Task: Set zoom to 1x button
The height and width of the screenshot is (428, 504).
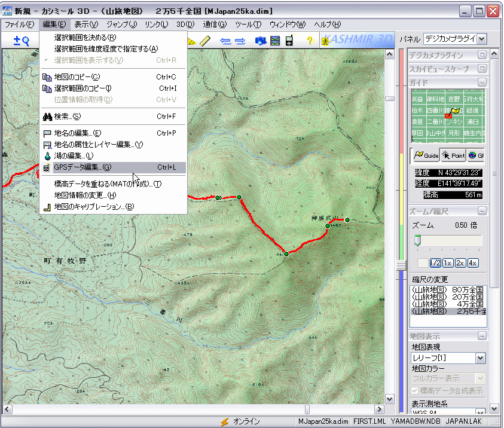Action: point(447,263)
